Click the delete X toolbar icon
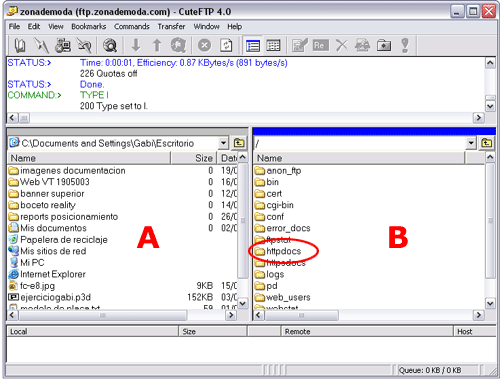This screenshot has width=500, height=379. pyautogui.click(x=342, y=45)
